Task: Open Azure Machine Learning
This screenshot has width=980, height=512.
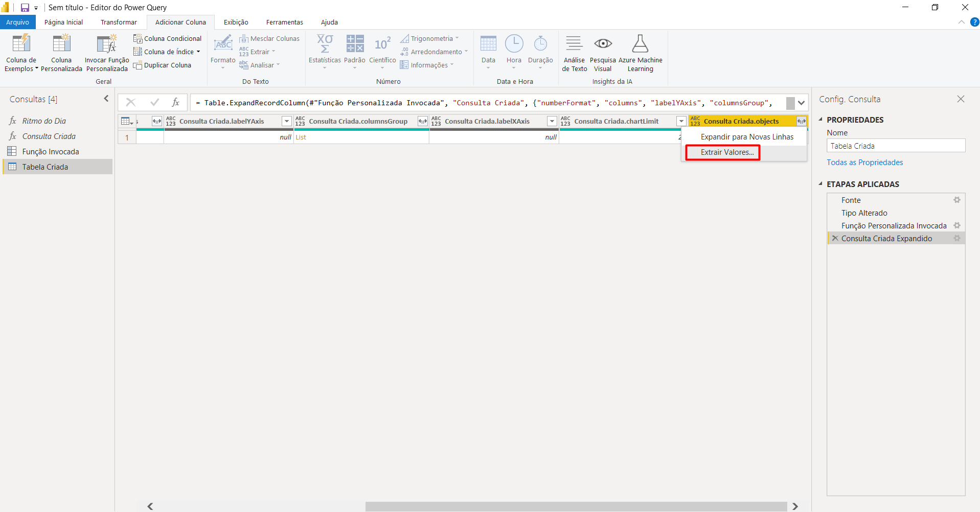Action: pyautogui.click(x=641, y=53)
